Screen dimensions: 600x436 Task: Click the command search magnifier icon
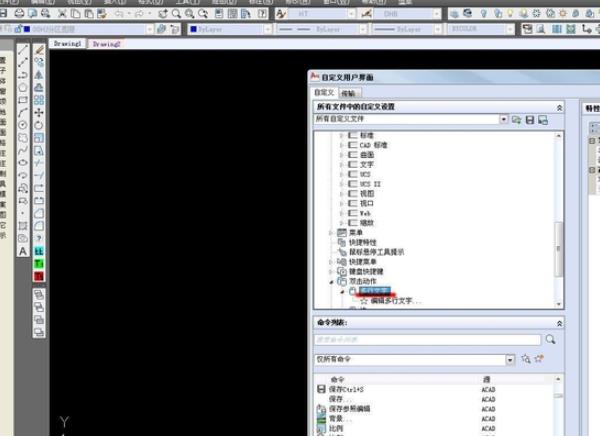click(549, 340)
